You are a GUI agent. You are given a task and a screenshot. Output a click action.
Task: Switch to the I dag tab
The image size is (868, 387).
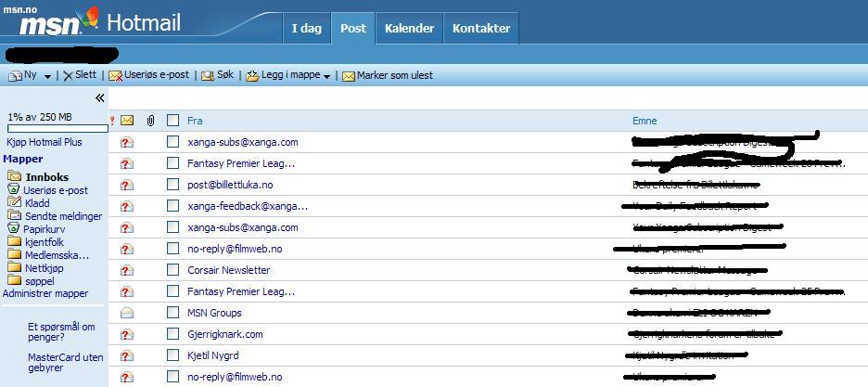307,28
